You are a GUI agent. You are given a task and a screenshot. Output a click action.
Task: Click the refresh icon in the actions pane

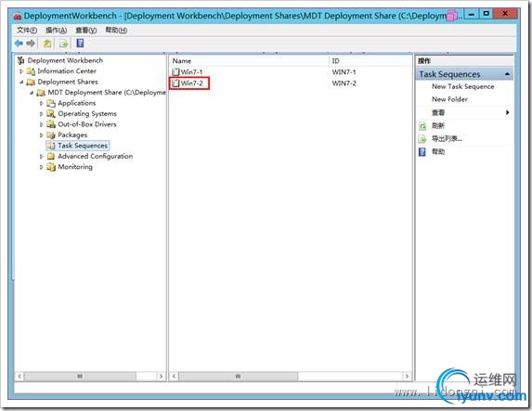pos(422,126)
